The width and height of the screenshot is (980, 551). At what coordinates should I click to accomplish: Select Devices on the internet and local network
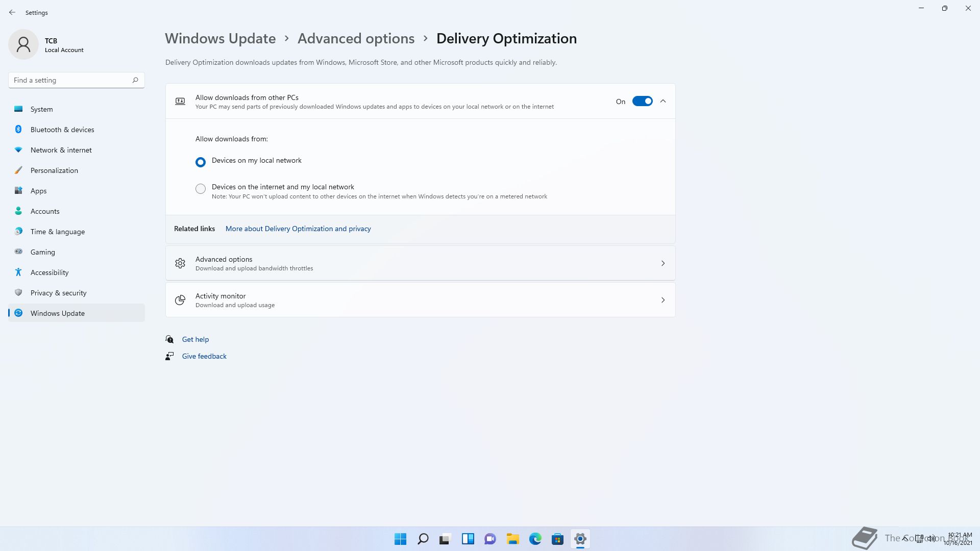201,189
